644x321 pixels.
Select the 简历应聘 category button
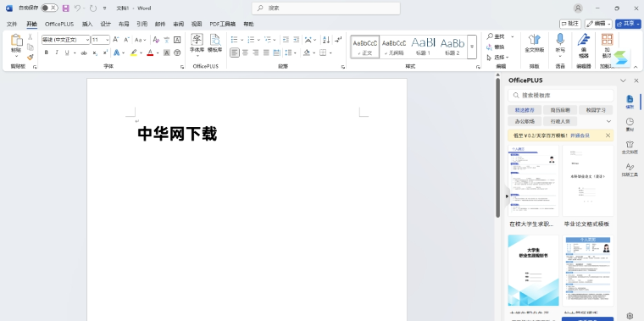point(559,110)
